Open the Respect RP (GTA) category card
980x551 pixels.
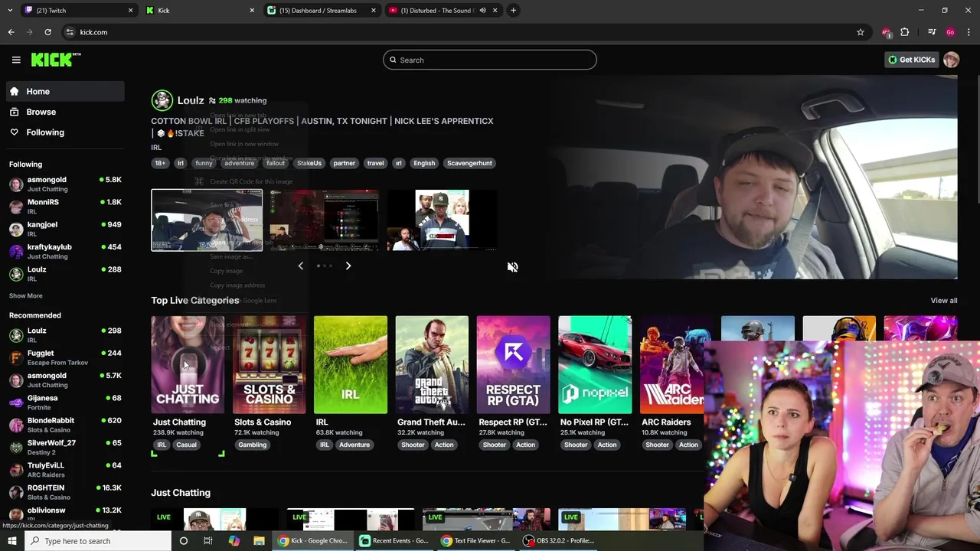click(x=513, y=365)
